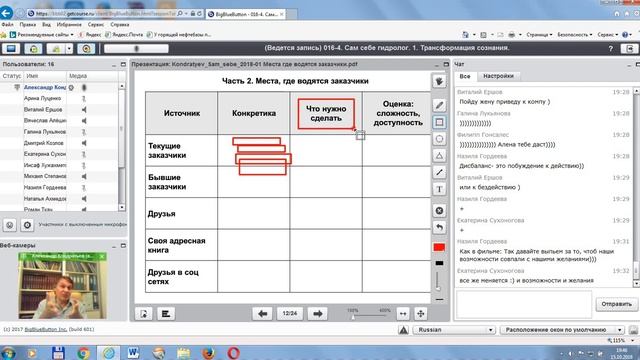Toggle the presenter Александр microphone icon
The height and width of the screenshot is (360, 640).
(x=84, y=87)
